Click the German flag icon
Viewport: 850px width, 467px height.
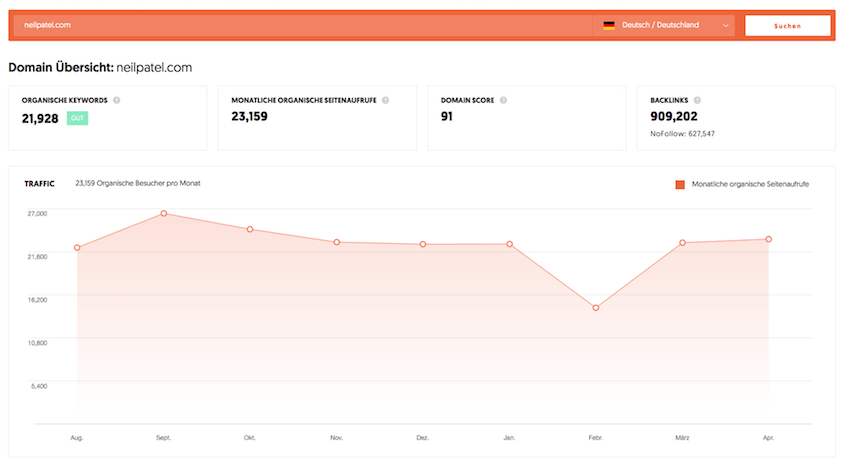click(x=608, y=25)
